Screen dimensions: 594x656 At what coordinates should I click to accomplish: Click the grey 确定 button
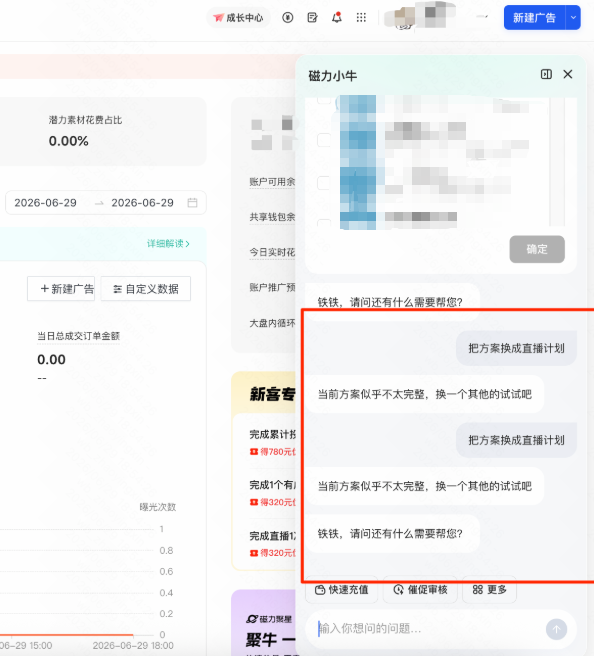(x=537, y=249)
